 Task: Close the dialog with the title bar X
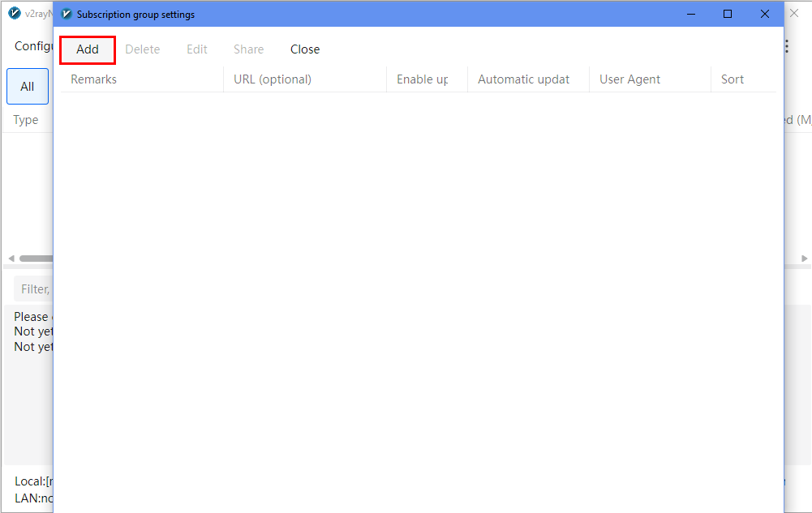(x=764, y=14)
